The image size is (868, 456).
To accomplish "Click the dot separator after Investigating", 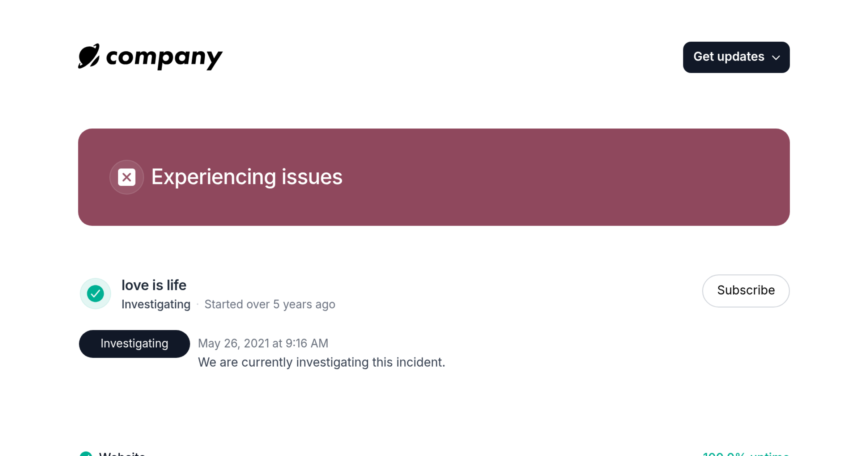I will tap(197, 305).
